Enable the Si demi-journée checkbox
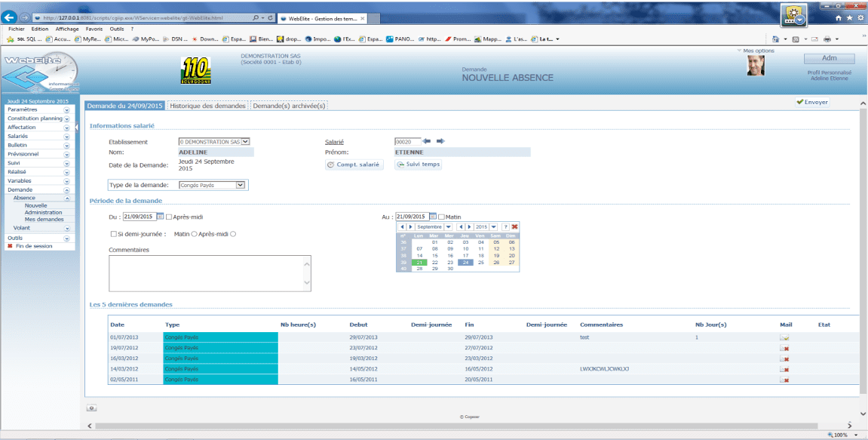This screenshot has height=440, width=868. (113, 235)
